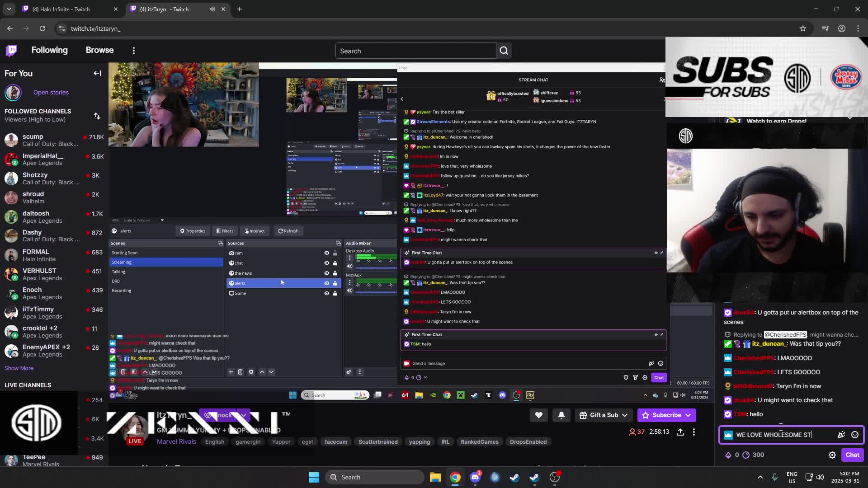Open Browse in the Twitch nav

[x=99, y=50]
